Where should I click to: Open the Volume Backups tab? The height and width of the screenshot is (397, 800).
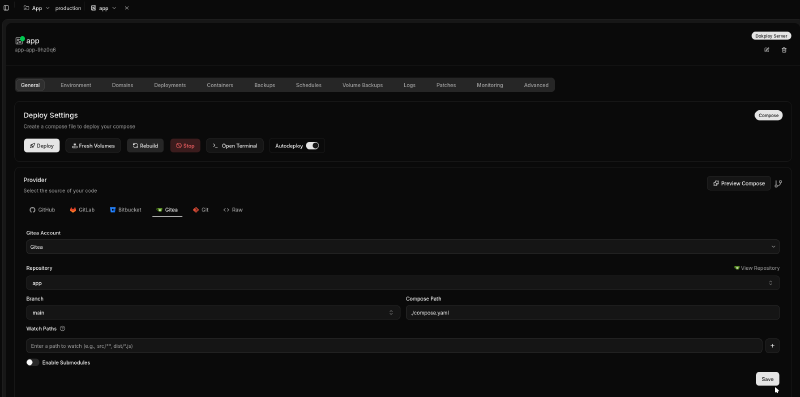coord(362,85)
